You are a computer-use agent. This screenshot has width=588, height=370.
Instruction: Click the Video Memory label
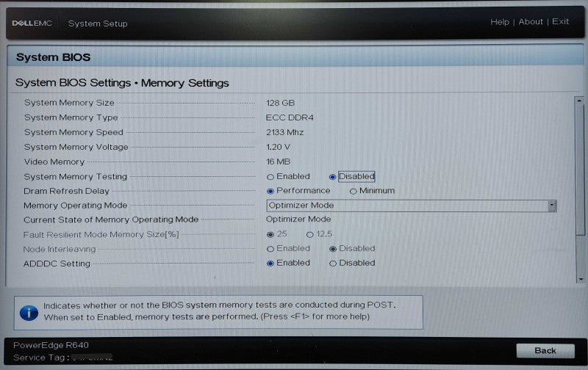54,162
